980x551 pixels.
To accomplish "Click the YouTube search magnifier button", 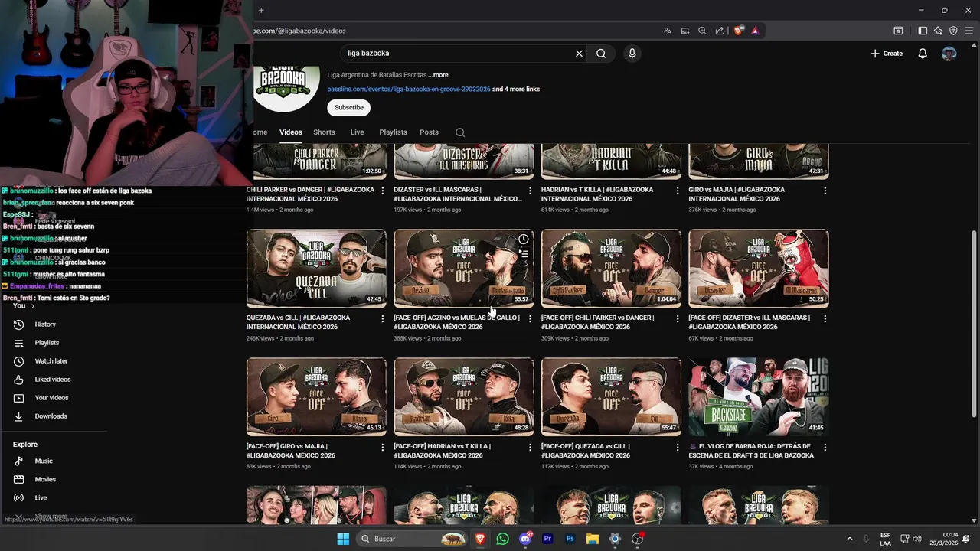I will [x=601, y=54].
